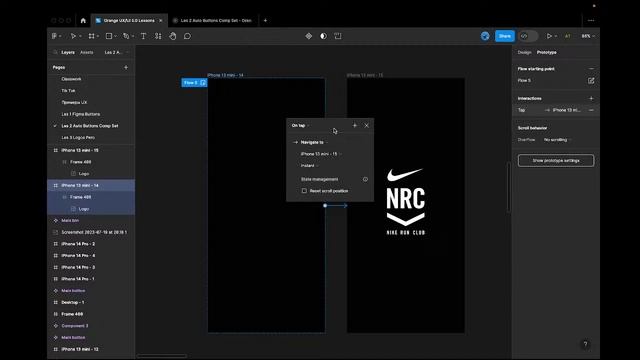Expand present options arrow beside play

[556, 36]
